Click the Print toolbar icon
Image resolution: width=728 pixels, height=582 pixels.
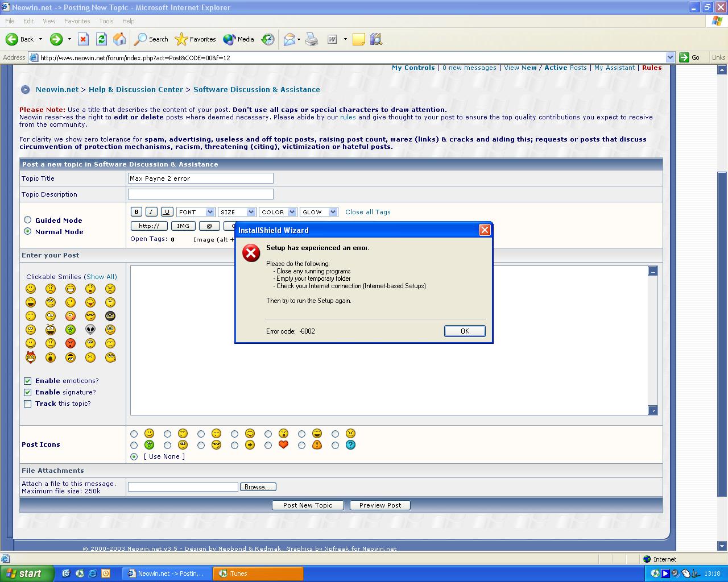click(x=312, y=39)
